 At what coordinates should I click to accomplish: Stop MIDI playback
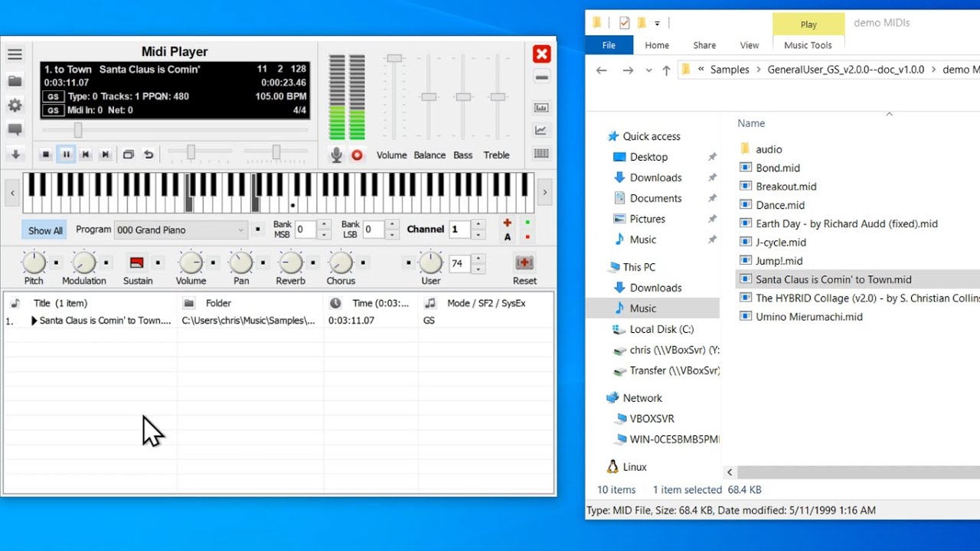46,155
